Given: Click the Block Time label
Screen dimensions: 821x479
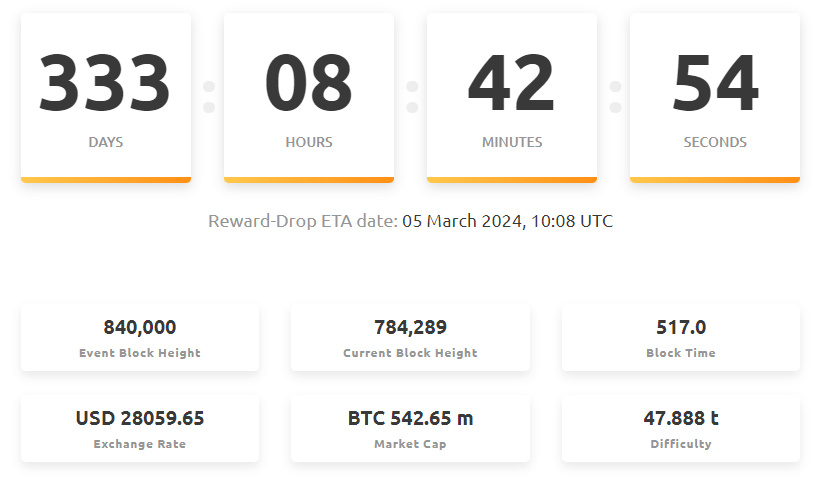Looking at the screenshot, I should click(681, 353).
